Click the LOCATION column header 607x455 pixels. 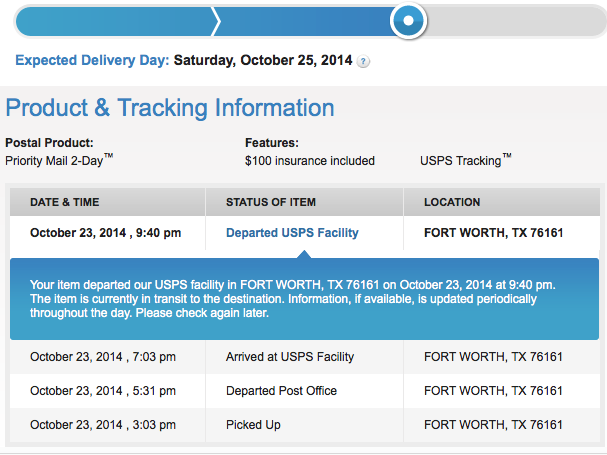pyautogui.click(x=452, y=202)
